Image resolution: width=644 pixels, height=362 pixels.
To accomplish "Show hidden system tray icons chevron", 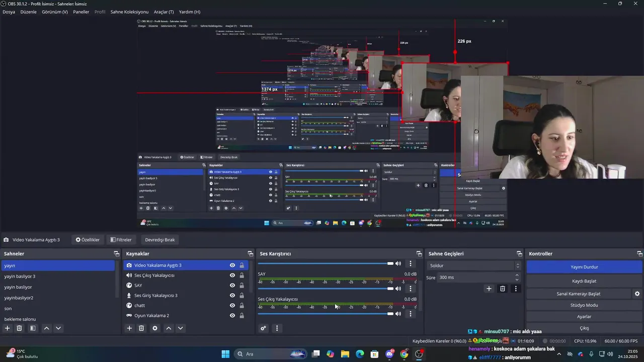I will click(558, 354).
